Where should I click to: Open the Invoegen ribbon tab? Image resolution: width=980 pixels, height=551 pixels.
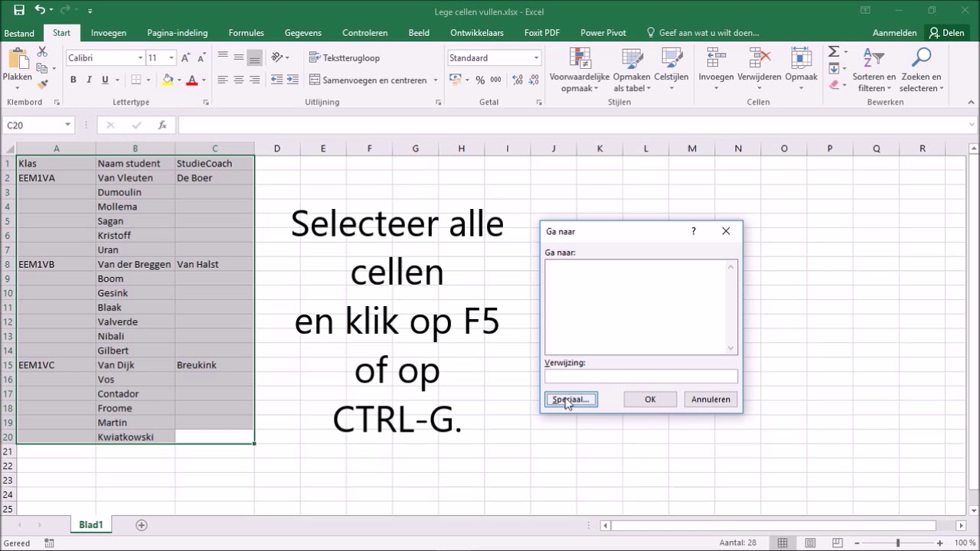[109, 33]
